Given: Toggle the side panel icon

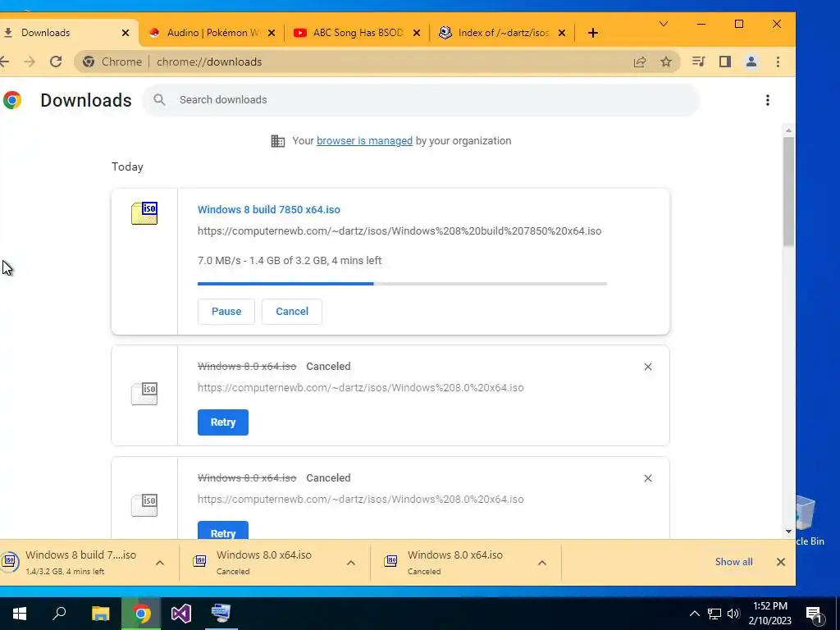Looking at the screenshot, I should click(725, 62).
